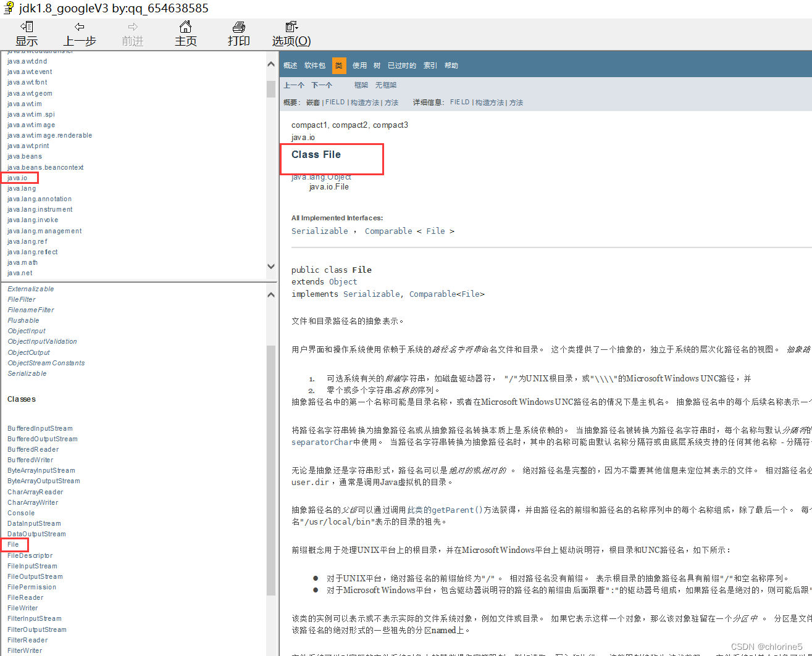Open the ObjectStreamConstants interface entry

(x=46, y=363)
